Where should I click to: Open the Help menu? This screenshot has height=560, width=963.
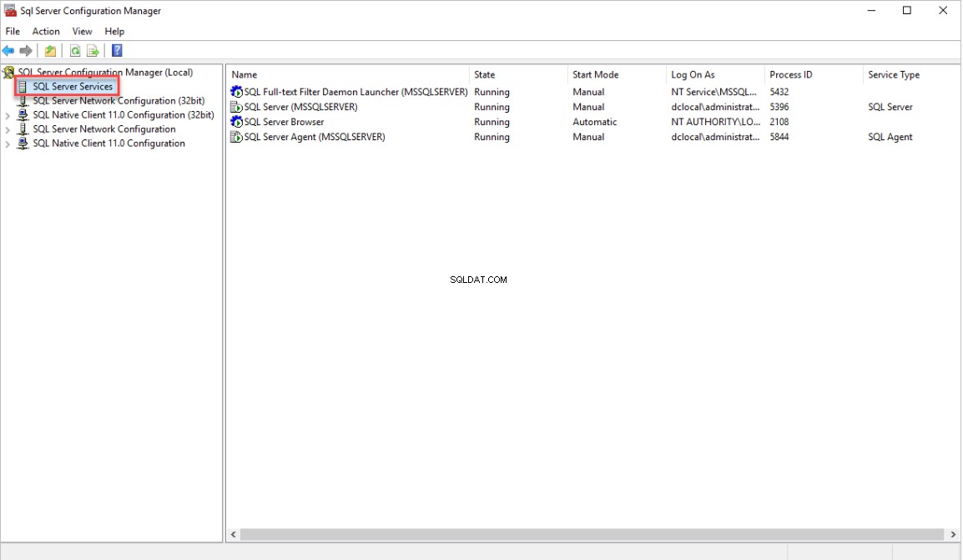[114, 32]
